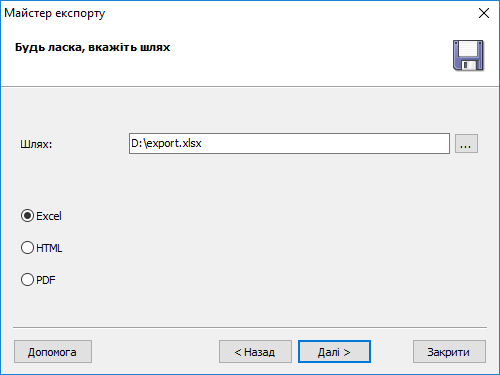Pick the PDF export format option

click(x=27, y=279)
